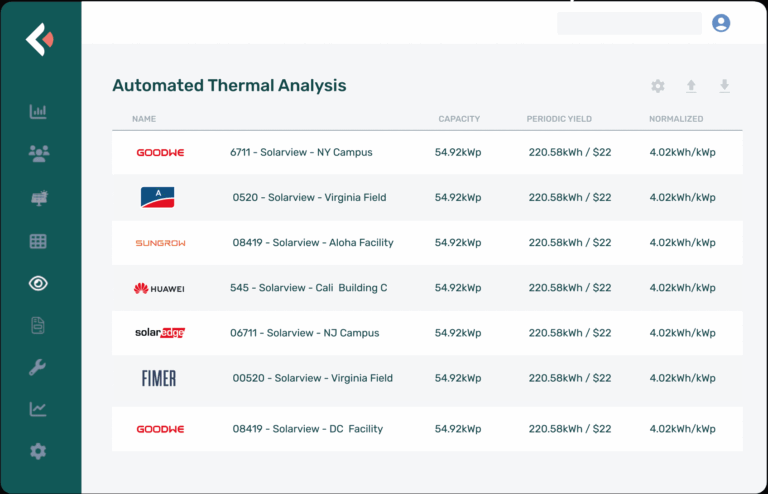
Task: Click capacity 54.92kWp in NJ Campus row
Action: (458, 333)
